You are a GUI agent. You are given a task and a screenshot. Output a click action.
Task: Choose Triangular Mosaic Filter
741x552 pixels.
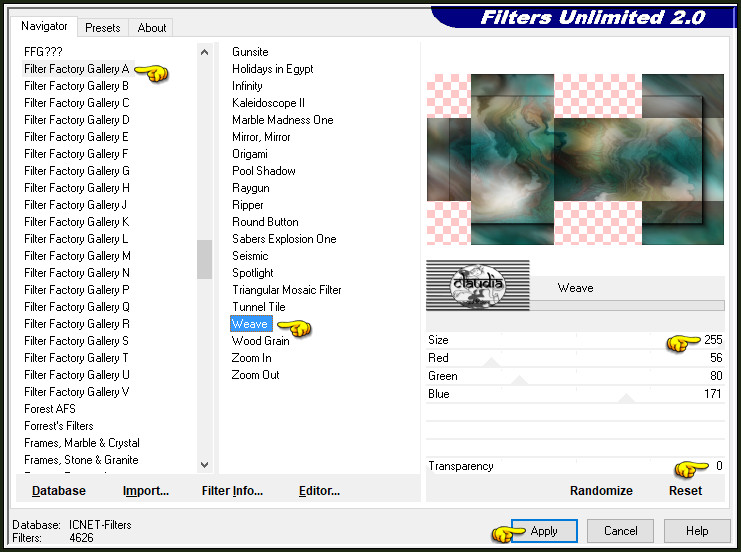tap(286, 290)
